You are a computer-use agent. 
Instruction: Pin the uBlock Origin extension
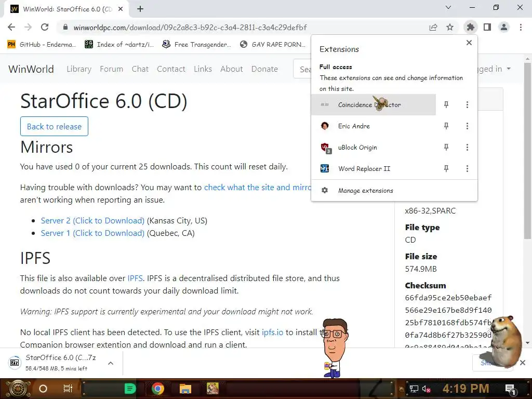(446, 147)
